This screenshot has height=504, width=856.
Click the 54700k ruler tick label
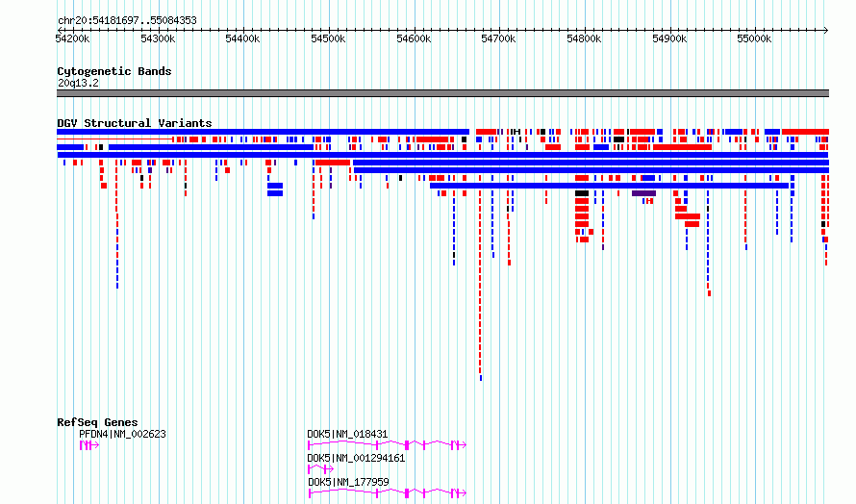pos(498,38)
